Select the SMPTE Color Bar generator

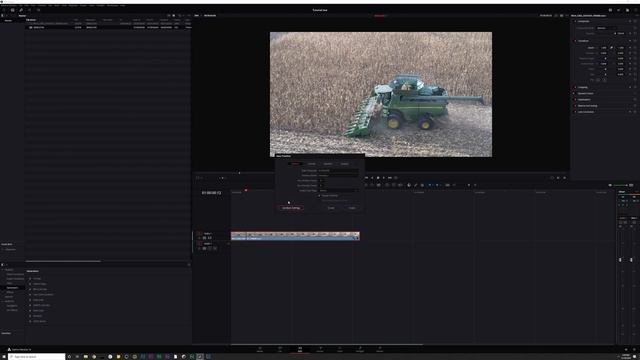pos(41,305)
